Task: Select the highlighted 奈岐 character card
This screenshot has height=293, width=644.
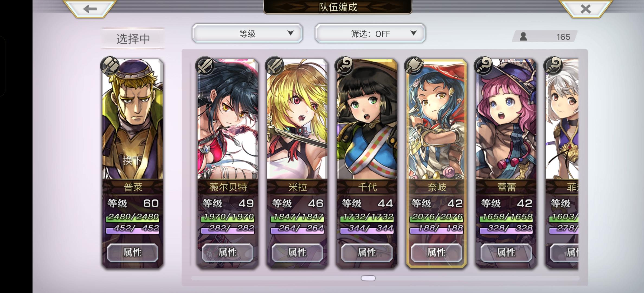Action: pyautogui.click(x=437, y=163)
